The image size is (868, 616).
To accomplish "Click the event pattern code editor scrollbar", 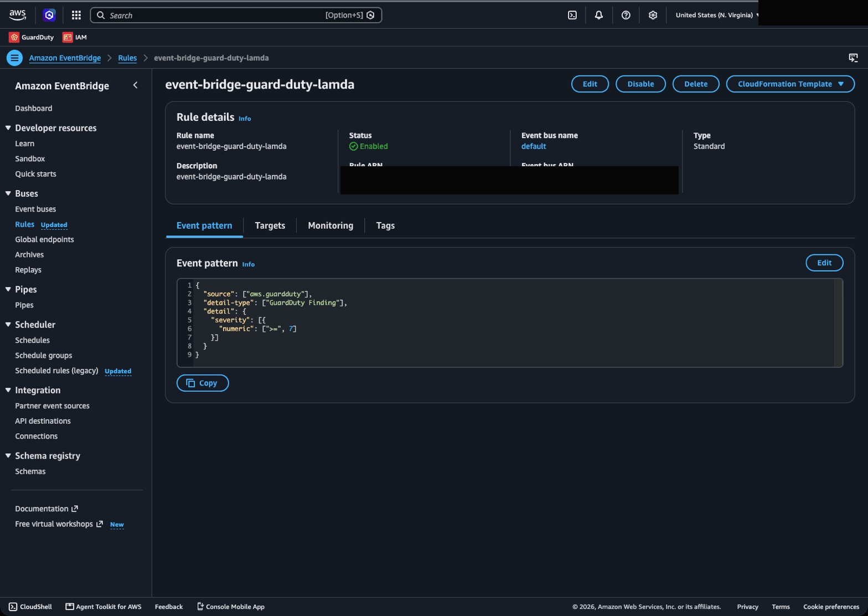I will coord(839,322).
